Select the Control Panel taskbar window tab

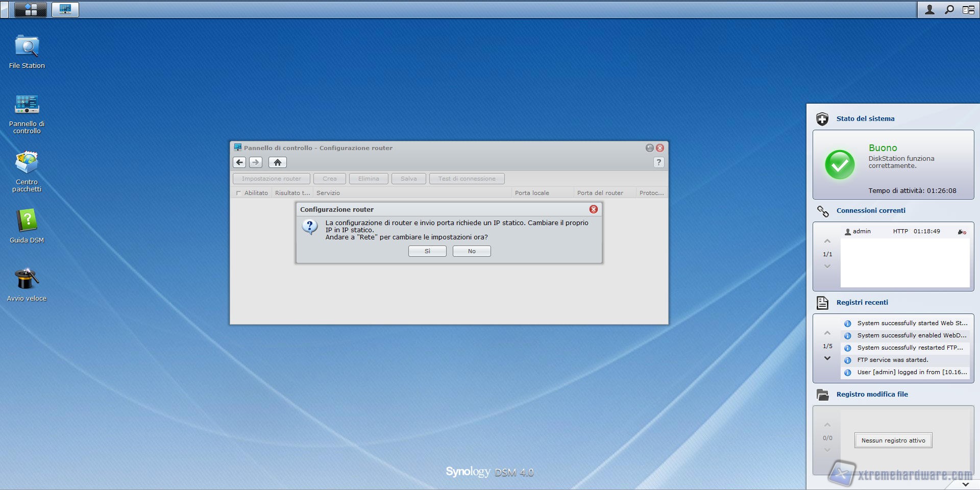65,9
